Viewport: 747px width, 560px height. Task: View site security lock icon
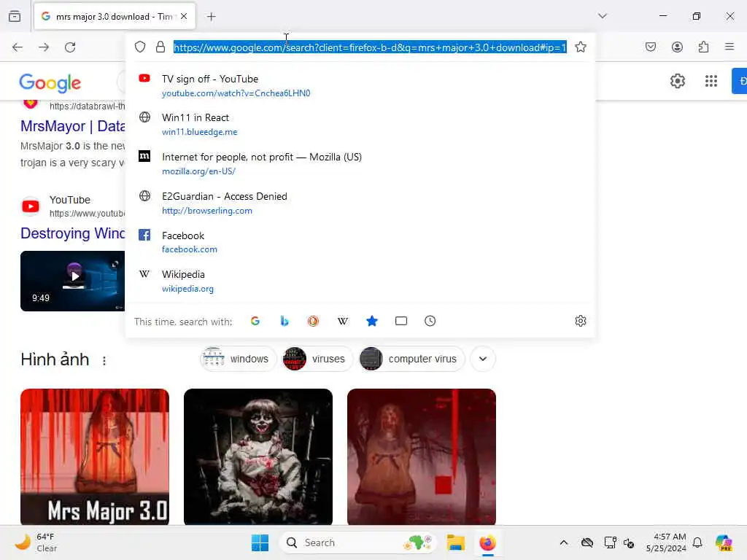pyautogui.click(x=160, y=47)
